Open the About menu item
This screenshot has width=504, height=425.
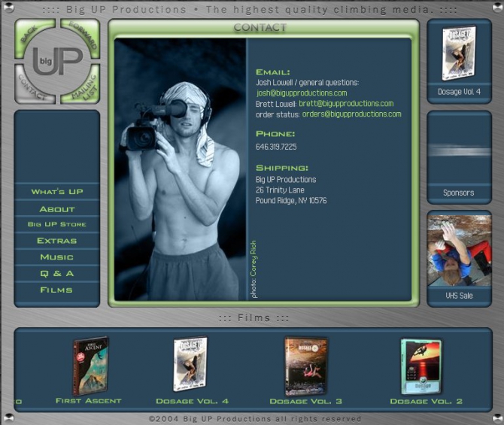tap(57, 209)
